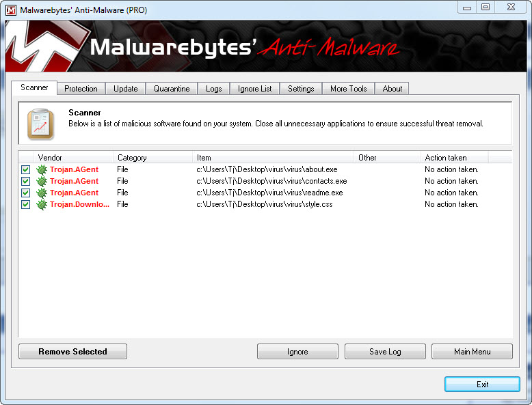Click the bug icon for readme.exe row
The width and height of the screenshot is (532, 405).
coord(42,193)
